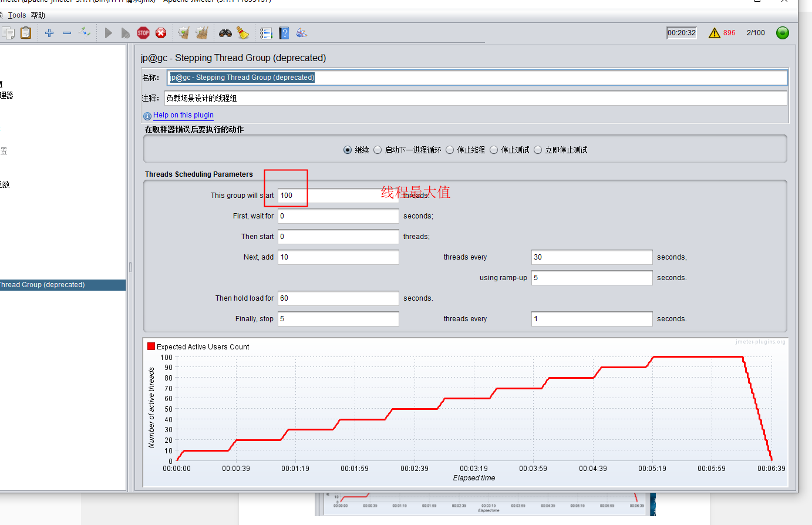The height and width of the screenshot is (525, 812).
Task: Click the threads every 30 seconds field
Action: point(592,257)
